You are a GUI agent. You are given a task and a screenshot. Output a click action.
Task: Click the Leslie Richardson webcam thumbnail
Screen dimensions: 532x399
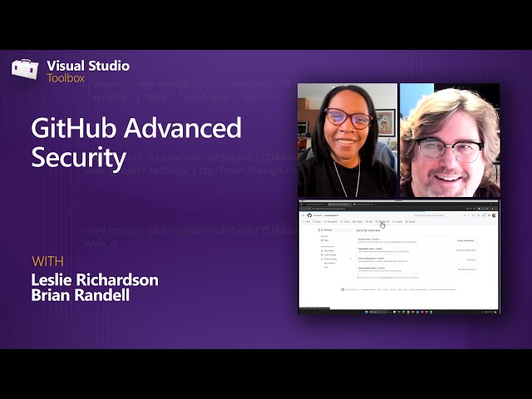click(x=347, y=140)
